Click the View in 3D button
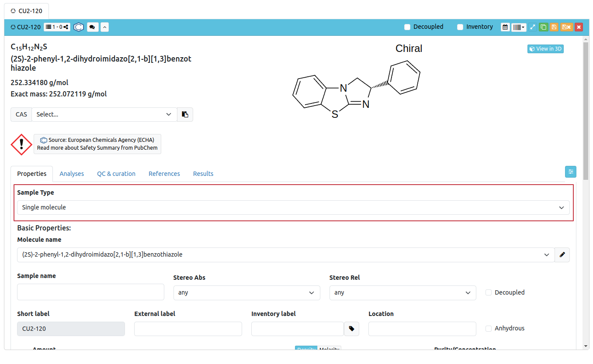The height and width of the screenshot is (364, 593). [x=545, y=49]
